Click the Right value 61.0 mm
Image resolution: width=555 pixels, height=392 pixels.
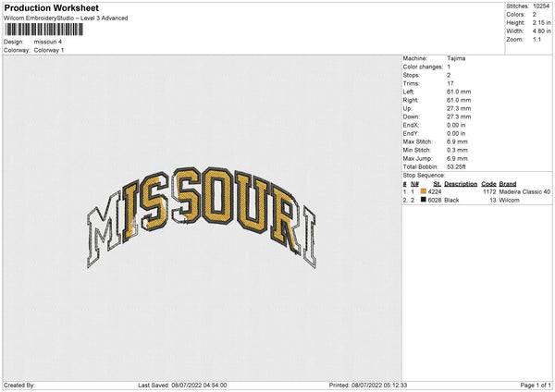click(459, 100)
